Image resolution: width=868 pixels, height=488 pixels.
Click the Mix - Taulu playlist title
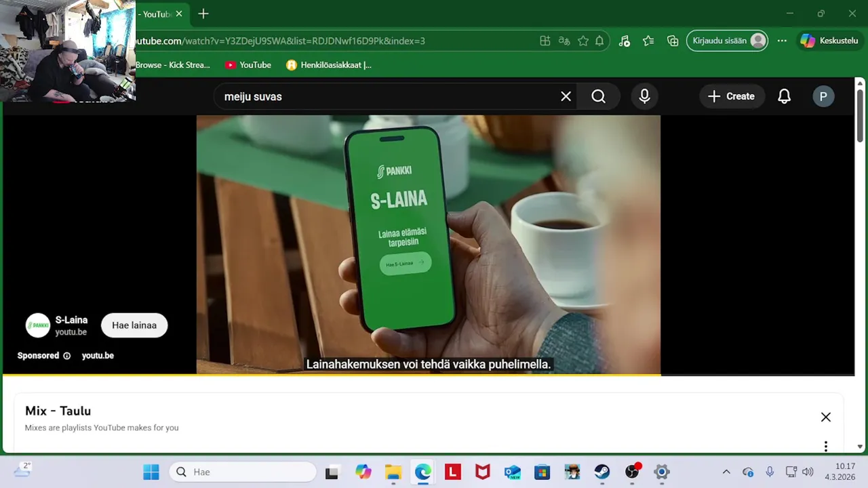point(58,411)
